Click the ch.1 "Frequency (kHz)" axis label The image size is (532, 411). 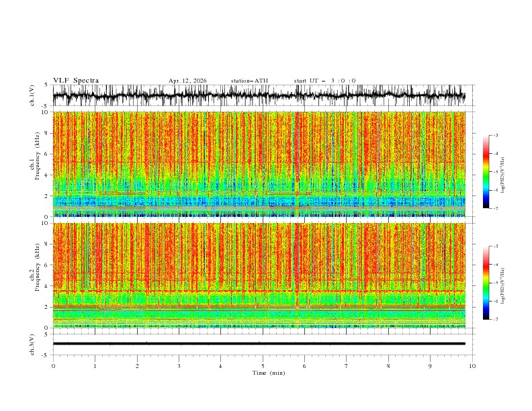tap(38, 156)
